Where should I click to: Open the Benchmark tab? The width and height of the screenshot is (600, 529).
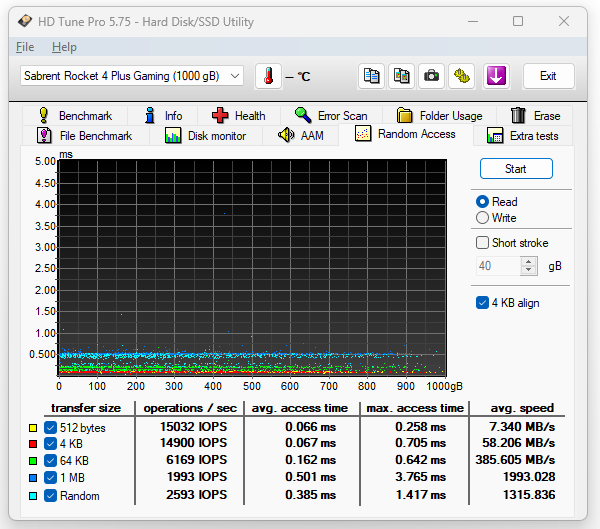[x=75, y=116]
